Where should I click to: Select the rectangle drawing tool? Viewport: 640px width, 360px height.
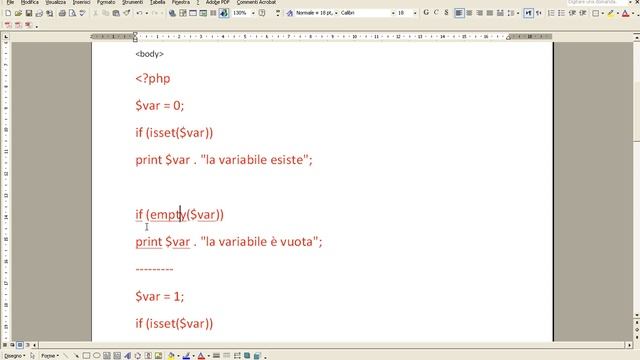87,356
